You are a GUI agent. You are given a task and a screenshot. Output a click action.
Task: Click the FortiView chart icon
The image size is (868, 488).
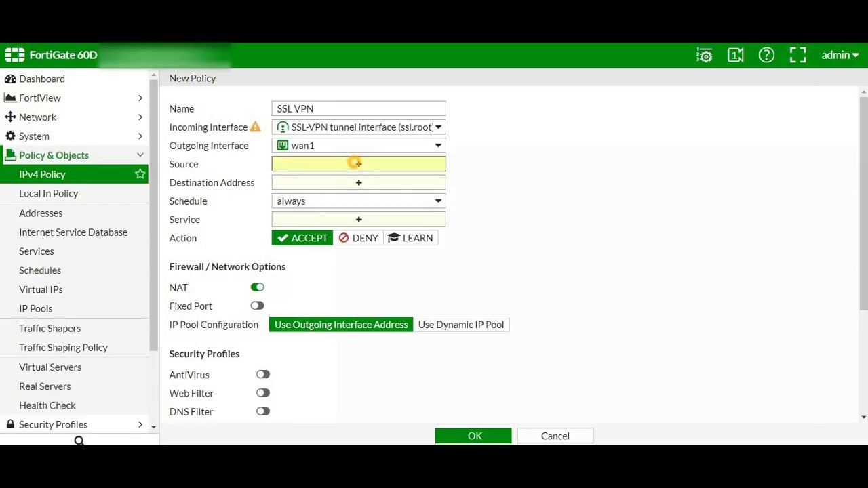[x=10, y=98]
